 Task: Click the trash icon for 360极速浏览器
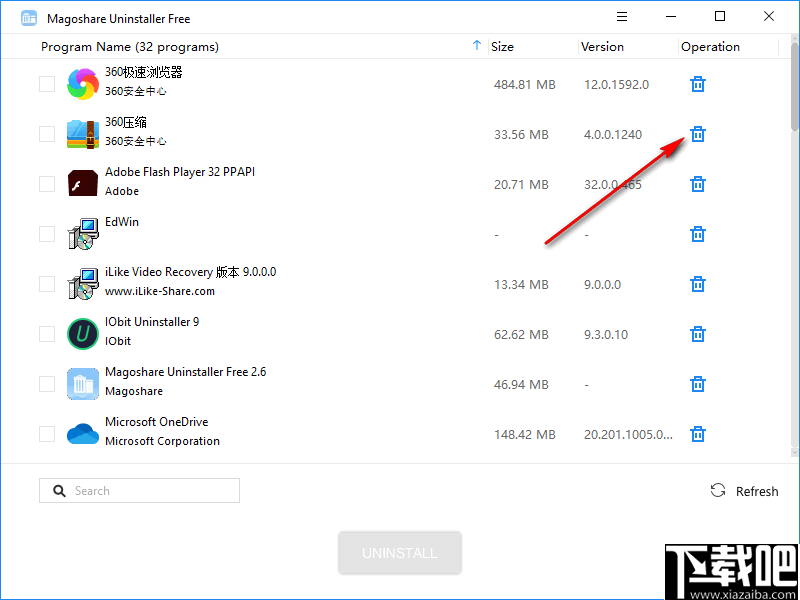pos(697,84)
